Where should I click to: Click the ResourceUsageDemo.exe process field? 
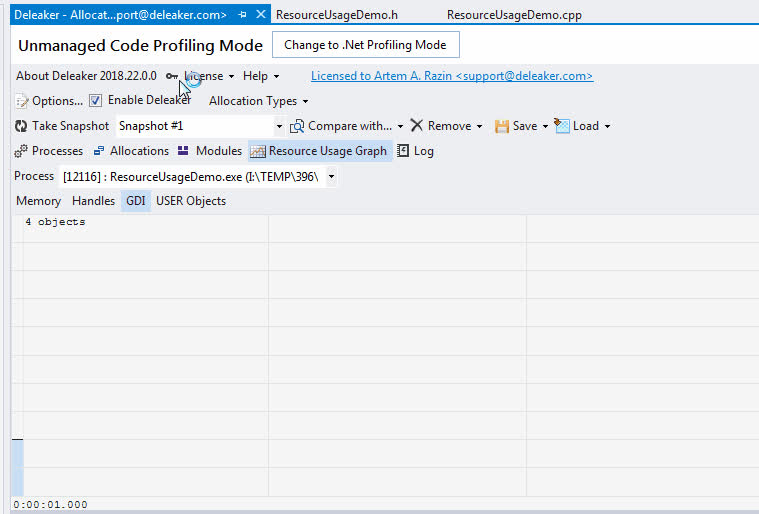coord(192,177)
